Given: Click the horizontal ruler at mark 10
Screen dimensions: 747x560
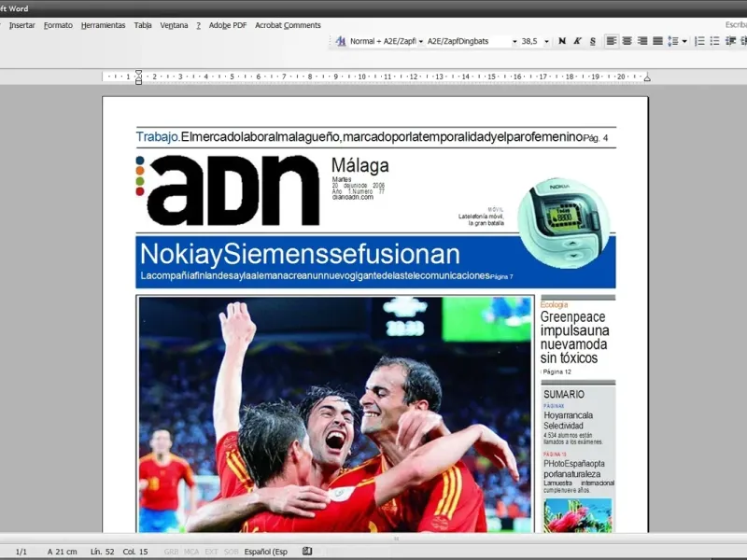Looking at the screenshot, I should click(x=361, y=77).
